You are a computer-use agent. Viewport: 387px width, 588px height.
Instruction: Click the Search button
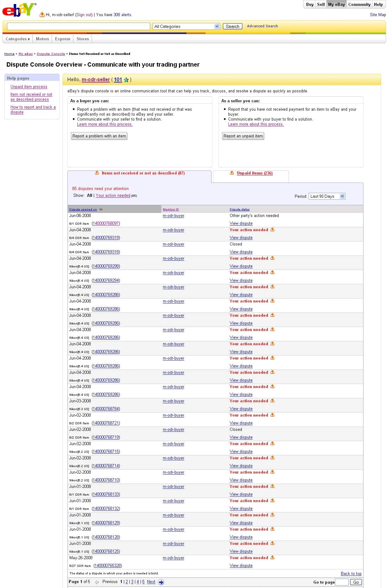[233, 26]
